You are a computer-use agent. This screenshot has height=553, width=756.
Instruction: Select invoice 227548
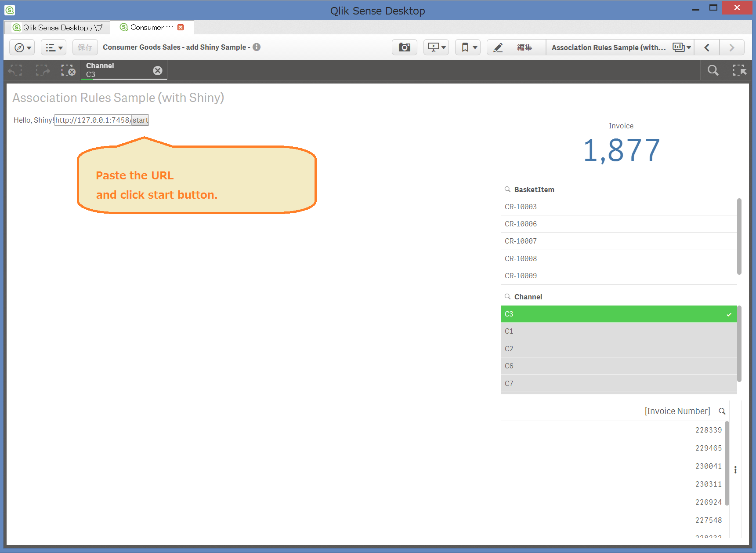[x=613, y=520]
